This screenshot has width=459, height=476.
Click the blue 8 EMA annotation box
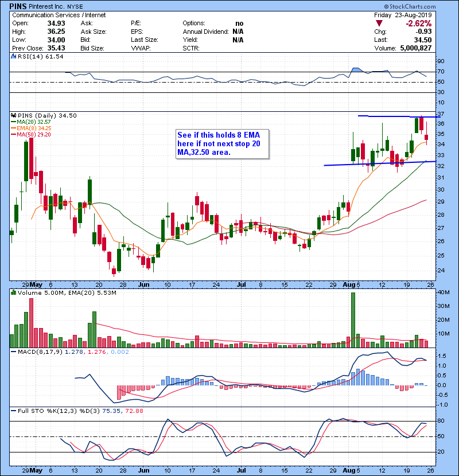click(223, 144)
